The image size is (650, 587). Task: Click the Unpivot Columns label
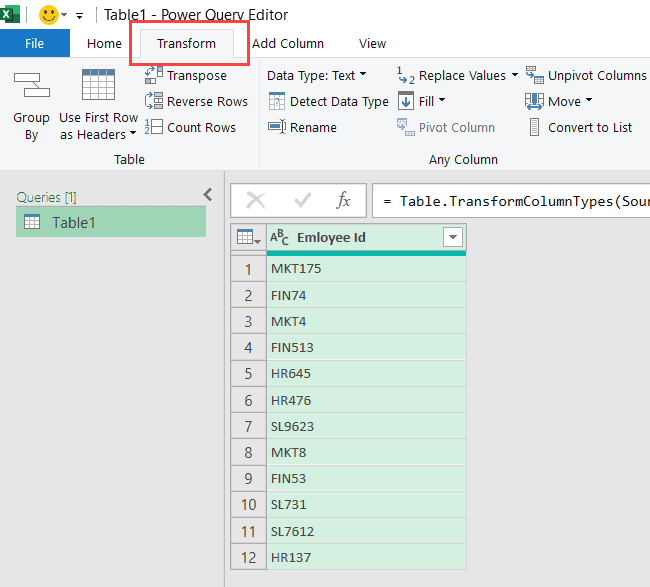tap(597, 75)
